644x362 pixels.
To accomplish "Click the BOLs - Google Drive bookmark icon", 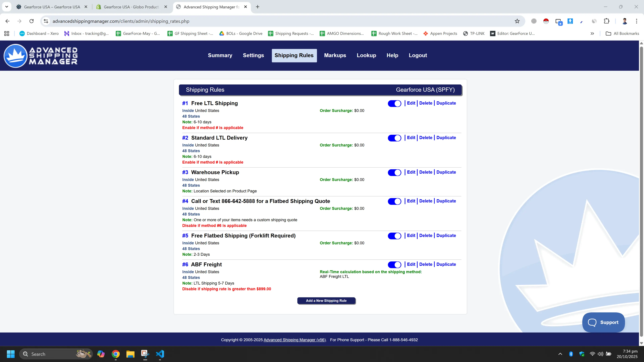I will point(222,33).
